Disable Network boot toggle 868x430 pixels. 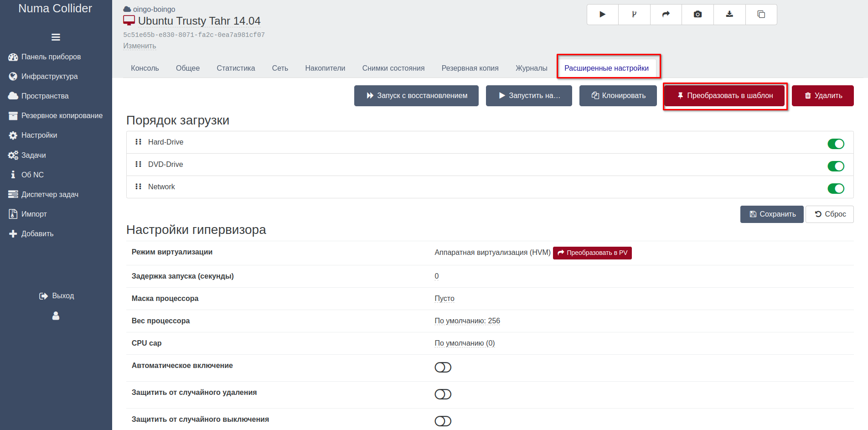pyautogui.click(x=836, y=189)
